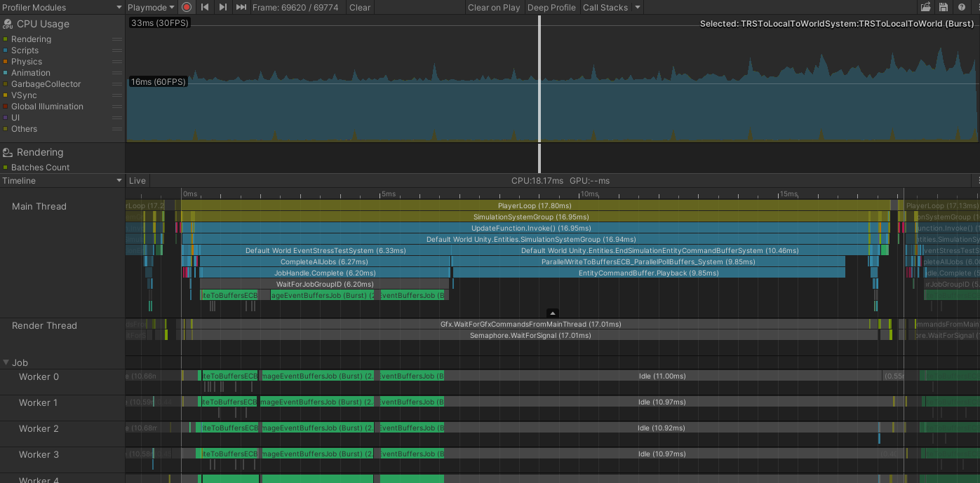The width and height of the screenshot is (980, 483).
Task: Open the Profiler help documentation icon
Action: 961,7
